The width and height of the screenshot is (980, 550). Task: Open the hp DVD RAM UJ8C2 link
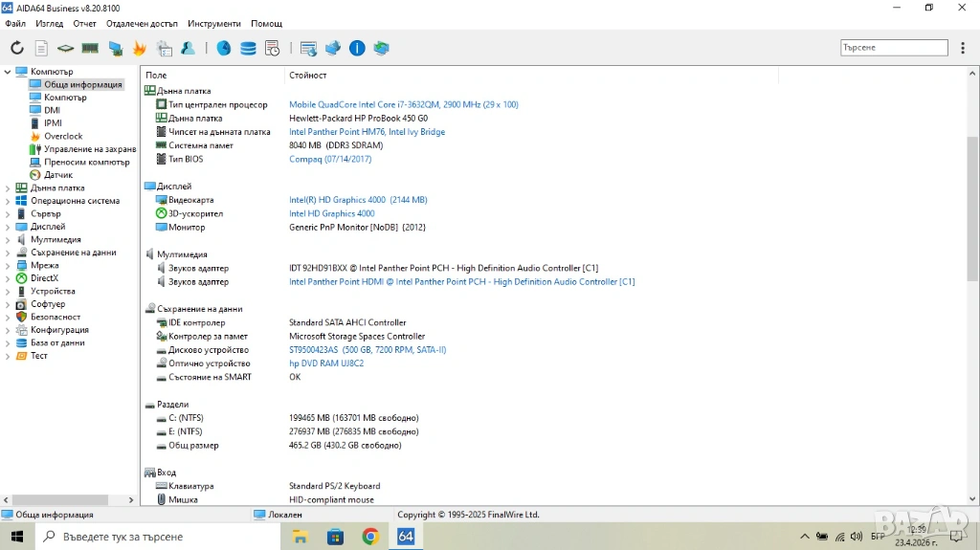pos(326,363)
